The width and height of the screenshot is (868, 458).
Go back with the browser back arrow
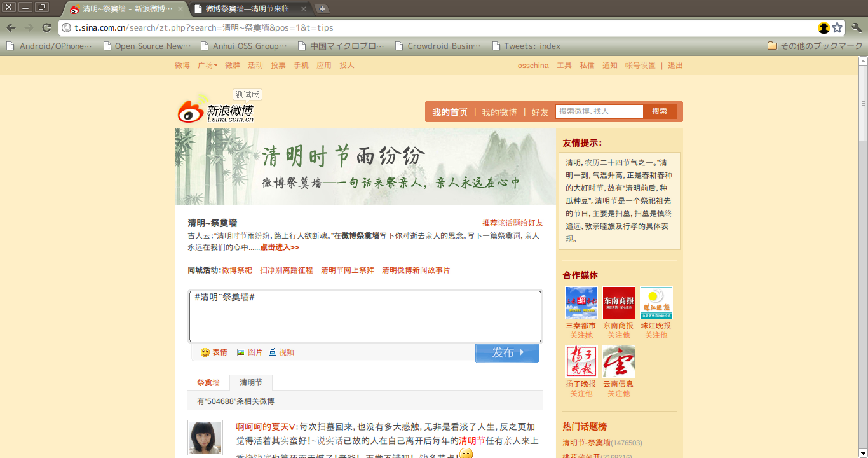11,27
